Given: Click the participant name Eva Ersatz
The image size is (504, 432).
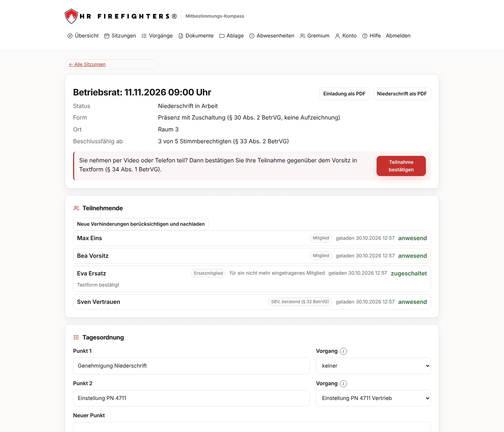Looking at the screenshot, I should (x=91, y=274).
